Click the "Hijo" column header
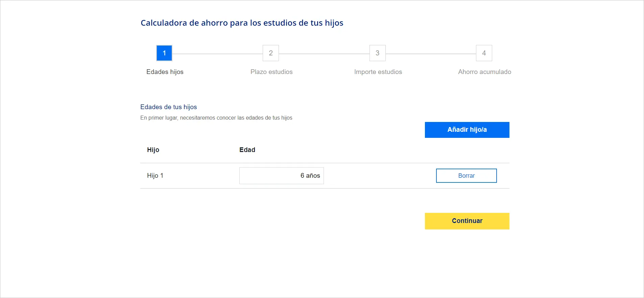644x298 pixels. tap(153, 150)
